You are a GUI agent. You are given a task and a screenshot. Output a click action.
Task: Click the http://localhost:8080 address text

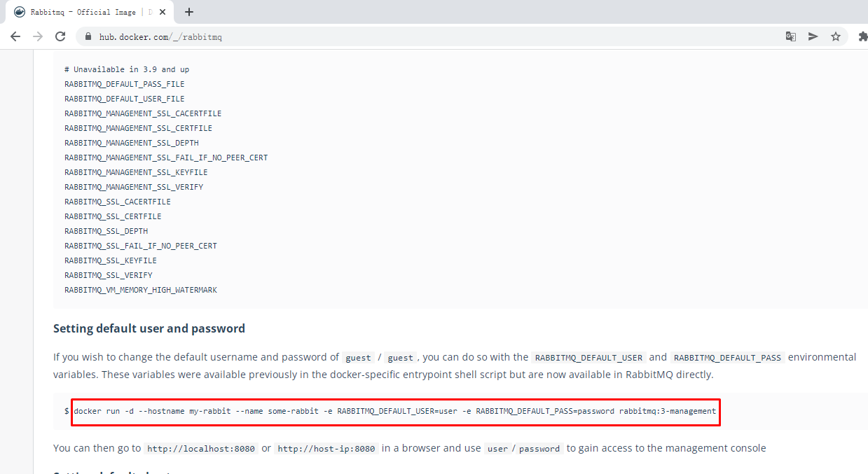[201, 449]
